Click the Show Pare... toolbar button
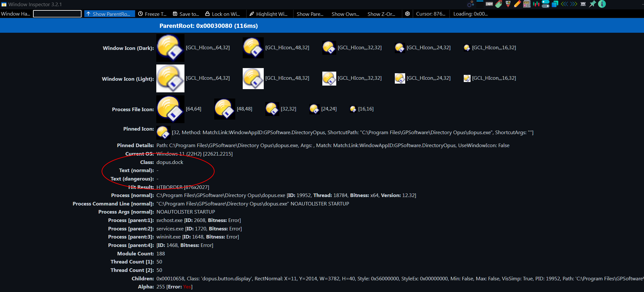Image resolution: width=644 pixels, height=292 pixels. tap(310, 14)
